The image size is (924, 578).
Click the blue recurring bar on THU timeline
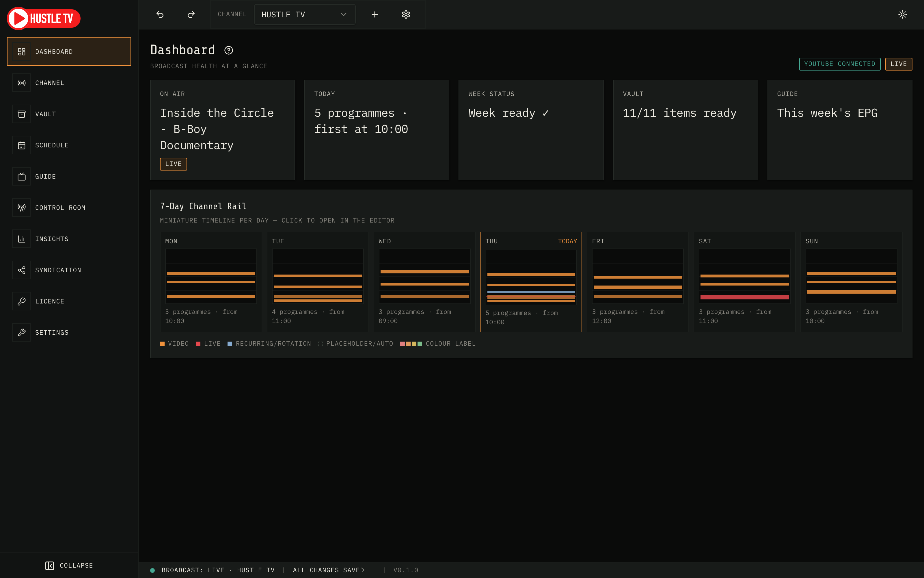tap(531, 292)
